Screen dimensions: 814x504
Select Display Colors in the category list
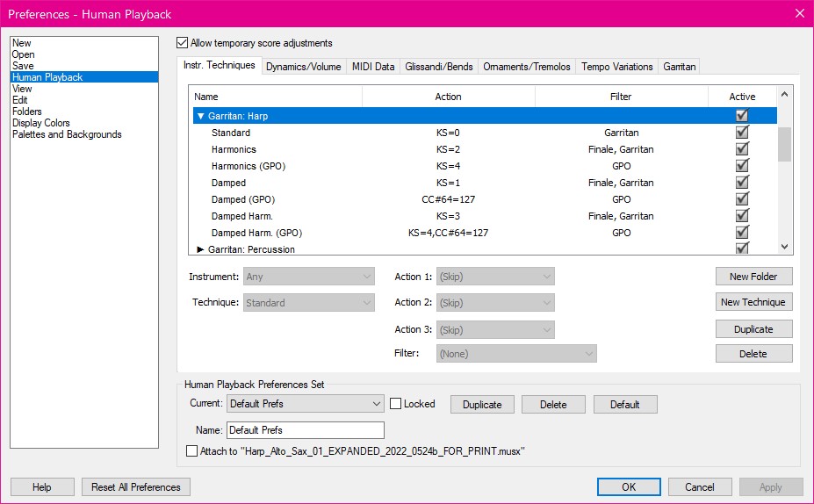[41, 123]
